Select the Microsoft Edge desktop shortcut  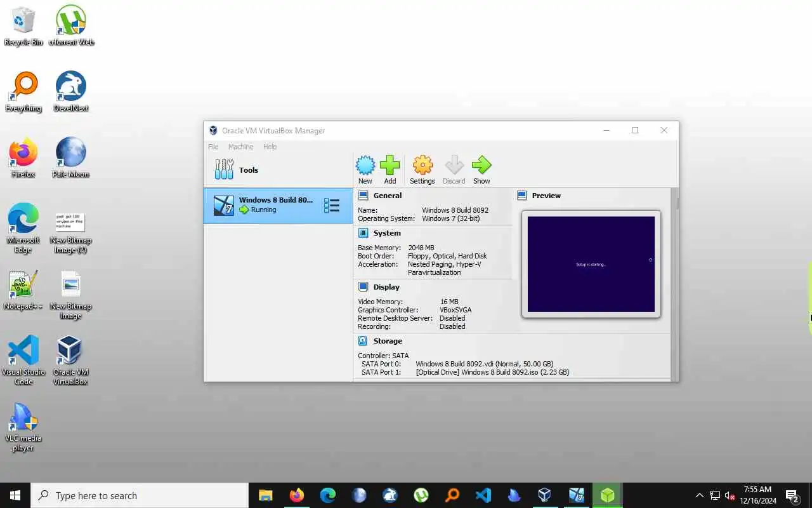tap(23, 229)
